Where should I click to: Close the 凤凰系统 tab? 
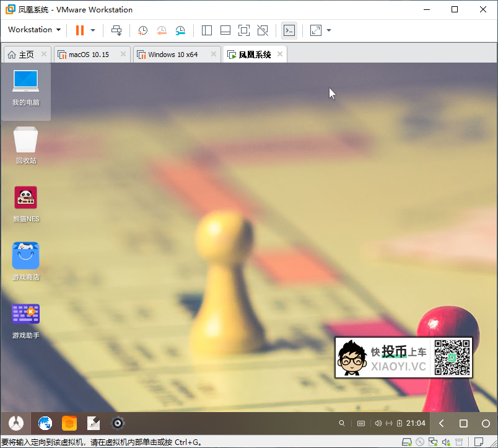click(x=280, y=55)
